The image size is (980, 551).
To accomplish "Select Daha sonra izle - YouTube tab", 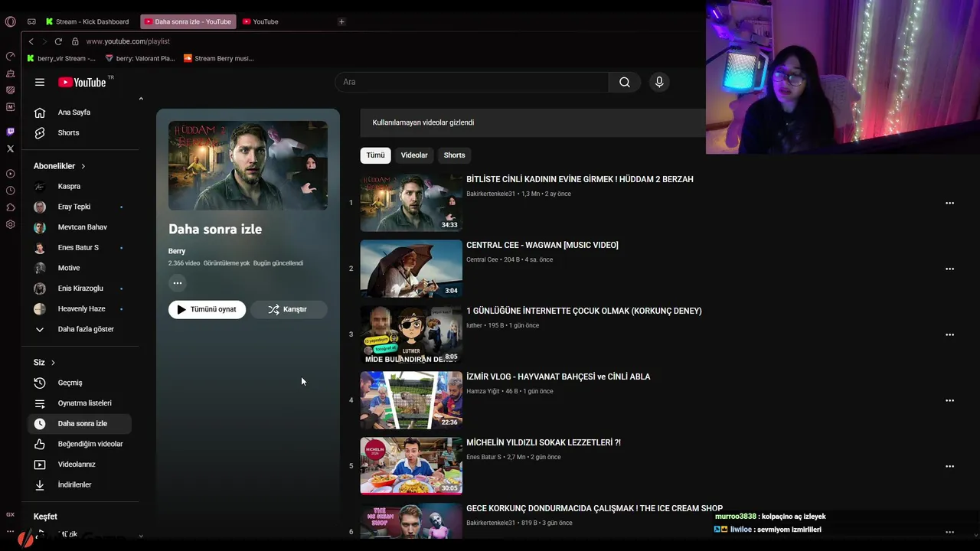I will [188, 21].
